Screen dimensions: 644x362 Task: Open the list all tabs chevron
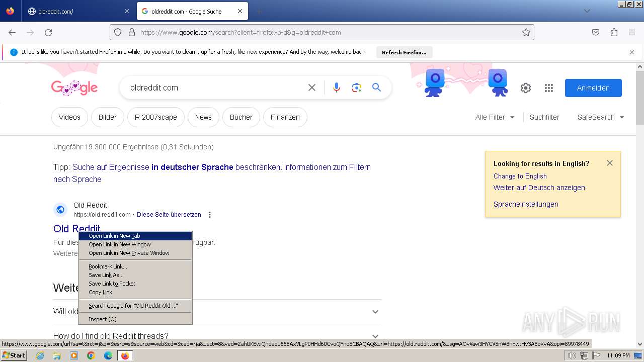point(587,11)
